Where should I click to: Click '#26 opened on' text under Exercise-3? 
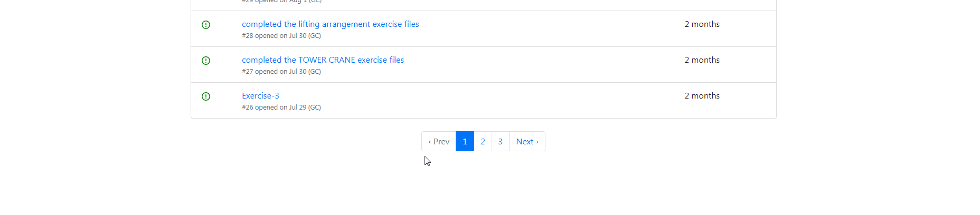[x=265, y=107]
